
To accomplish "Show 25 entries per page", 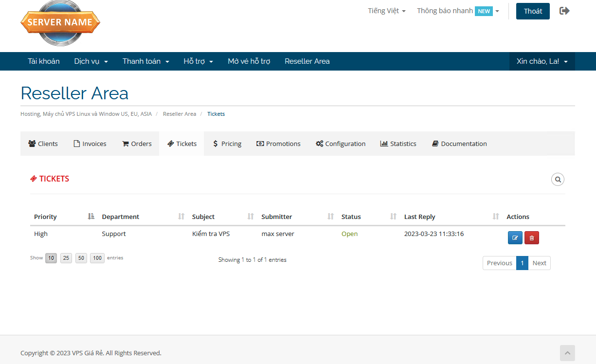I will [66, 258].
